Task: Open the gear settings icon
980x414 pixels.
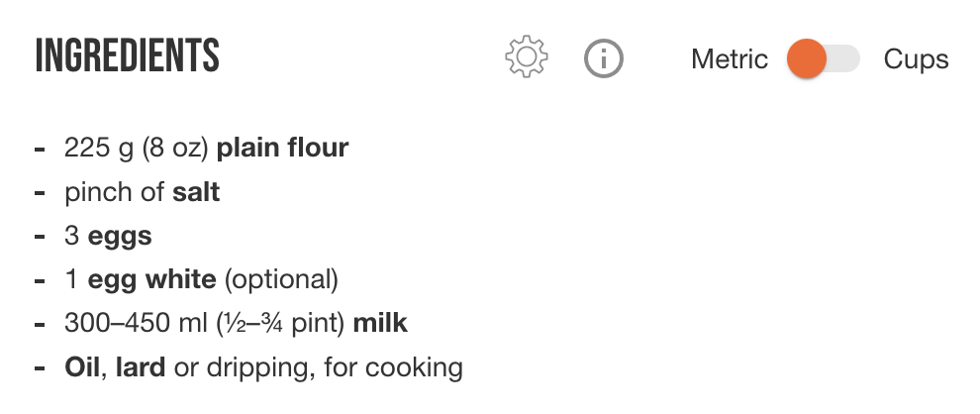Action: (527, 56)
